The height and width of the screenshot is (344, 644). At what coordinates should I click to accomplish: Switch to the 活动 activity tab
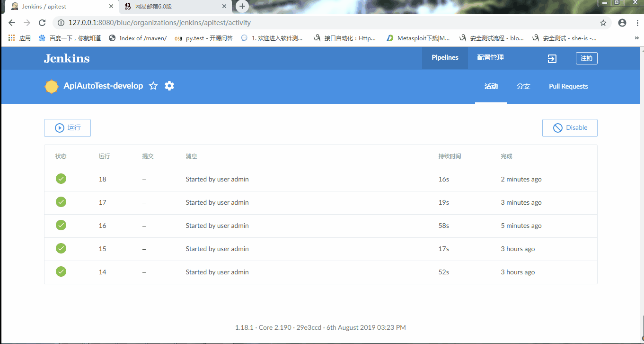(491, 86)
